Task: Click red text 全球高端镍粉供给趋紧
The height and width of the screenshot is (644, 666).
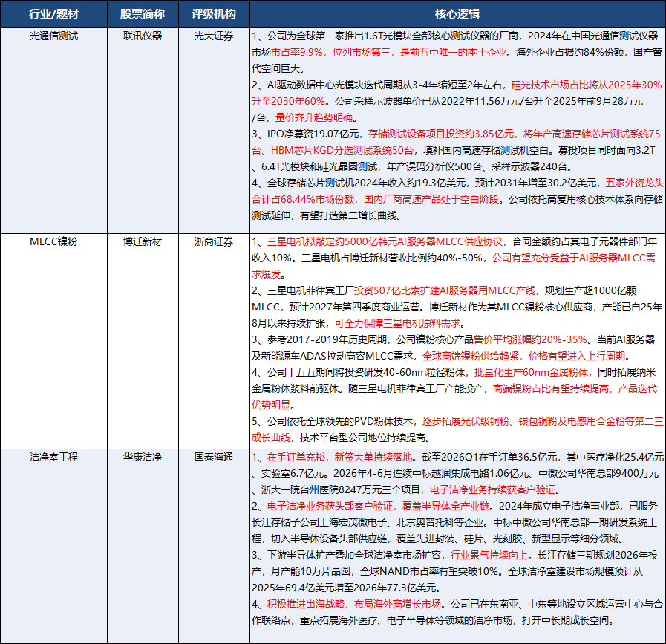Action: [x=470, y=357]
